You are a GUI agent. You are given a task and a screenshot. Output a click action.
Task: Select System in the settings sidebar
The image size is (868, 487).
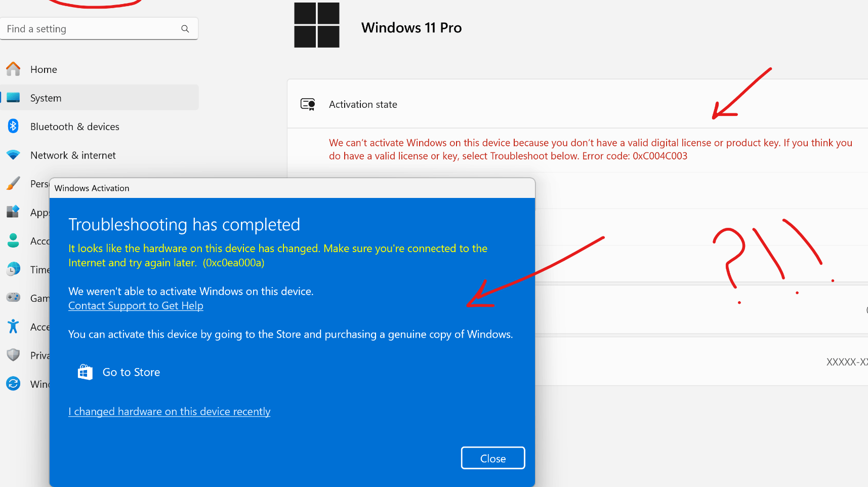click(100, 98)
